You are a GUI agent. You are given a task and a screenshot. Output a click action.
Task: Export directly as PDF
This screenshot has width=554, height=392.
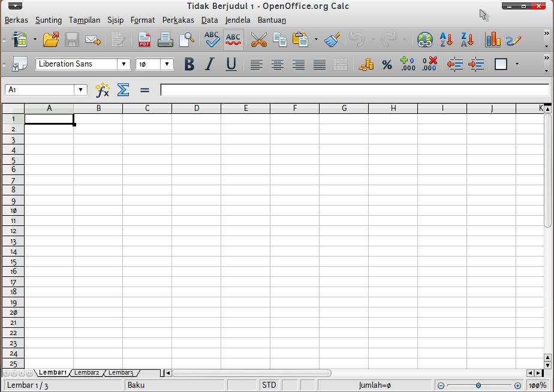tap(144, 40)
